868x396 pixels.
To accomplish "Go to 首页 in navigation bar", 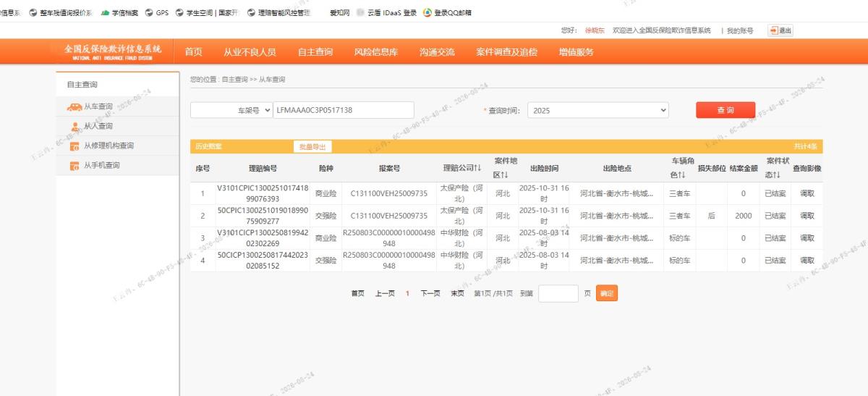I will [x=193, y=52].
